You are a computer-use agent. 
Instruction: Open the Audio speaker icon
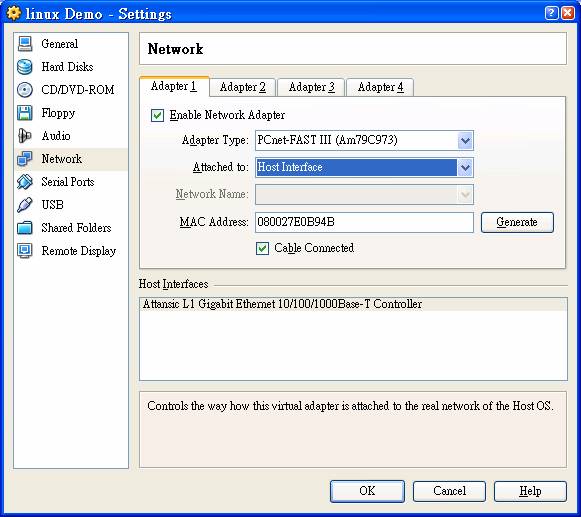(25, 136)
